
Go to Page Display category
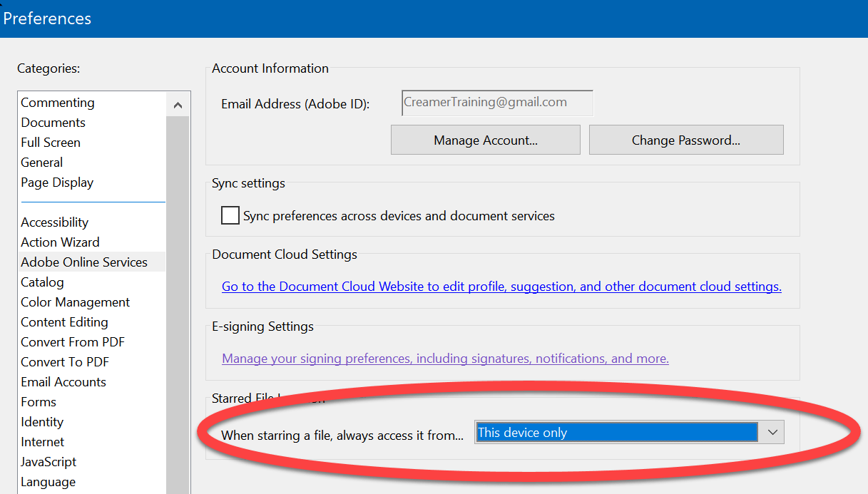[x=57, y=182]
